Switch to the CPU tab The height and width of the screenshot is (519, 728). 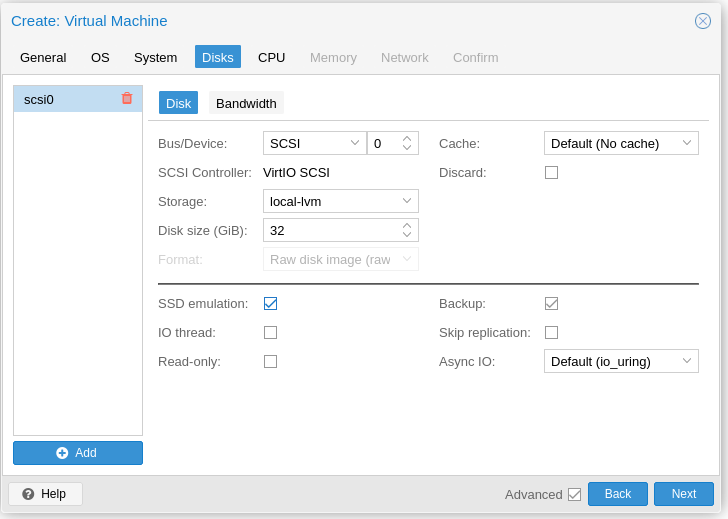272,57
